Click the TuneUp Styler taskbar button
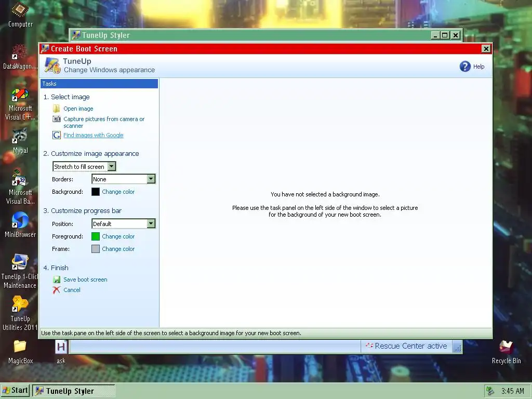 (74, 391)
